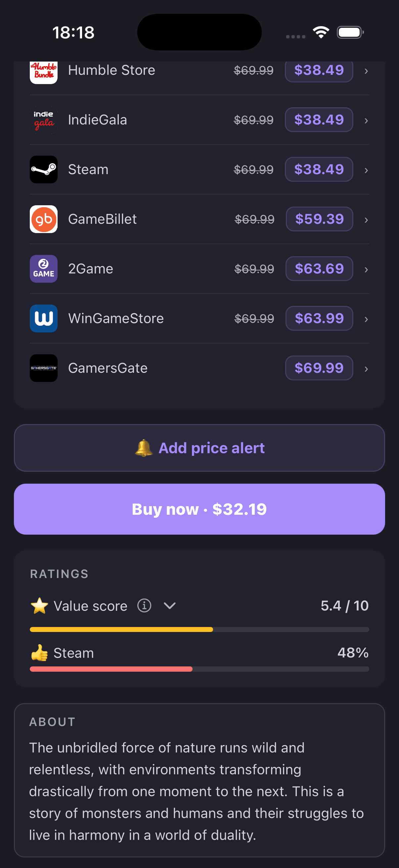The height and width of the screenshot is (868, 399).
Task: Tap the IndieGala store icon
Action: (x=43, y=119)
